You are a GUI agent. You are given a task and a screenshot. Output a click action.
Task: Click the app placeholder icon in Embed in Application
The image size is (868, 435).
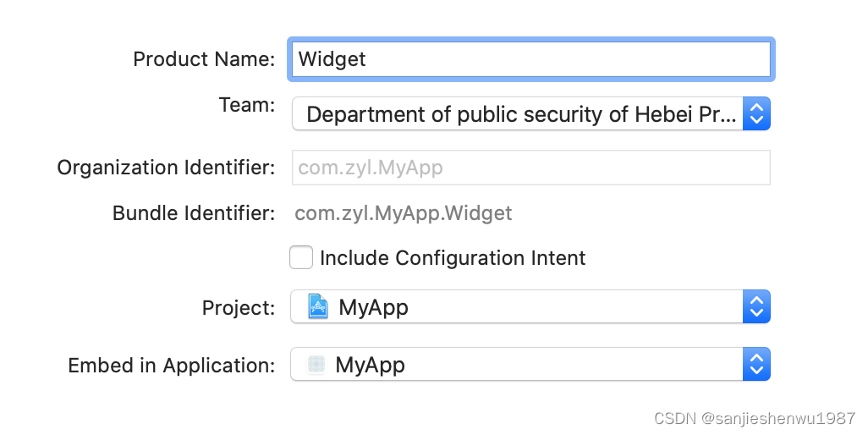316,364
